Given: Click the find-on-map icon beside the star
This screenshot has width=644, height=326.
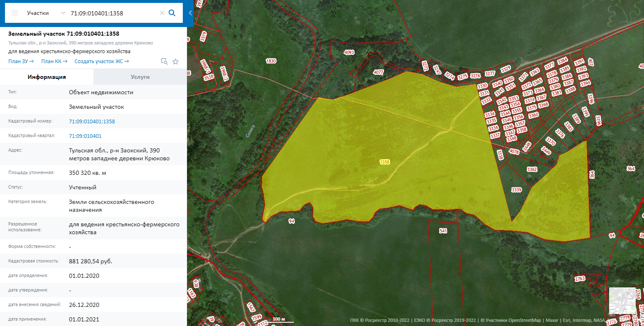Looking at the screenshot, I should 165,61.
